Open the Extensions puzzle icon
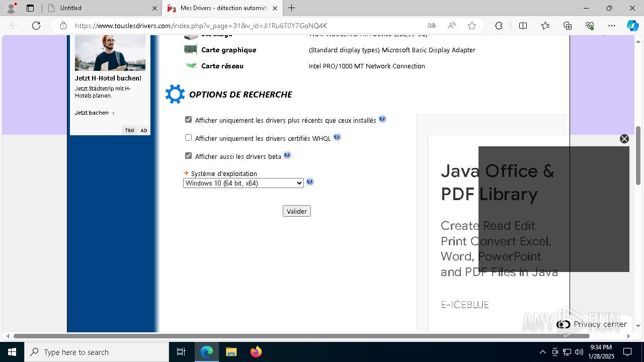This screenshot has height=362, width=644. [x=499, y=26]
